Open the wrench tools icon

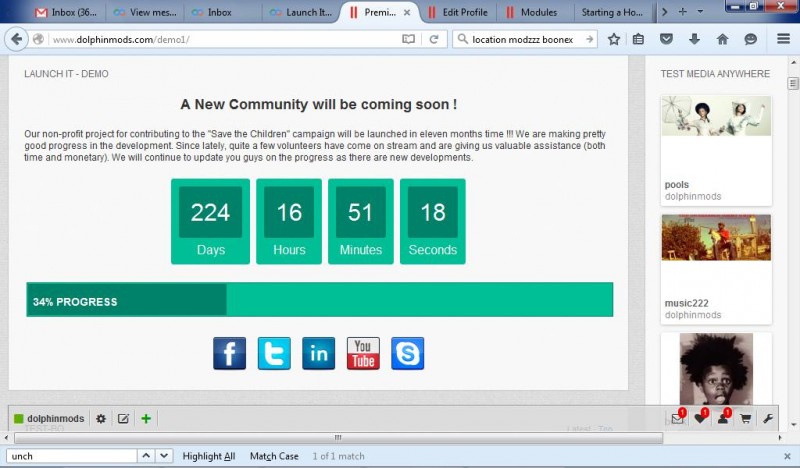point(768,420)
